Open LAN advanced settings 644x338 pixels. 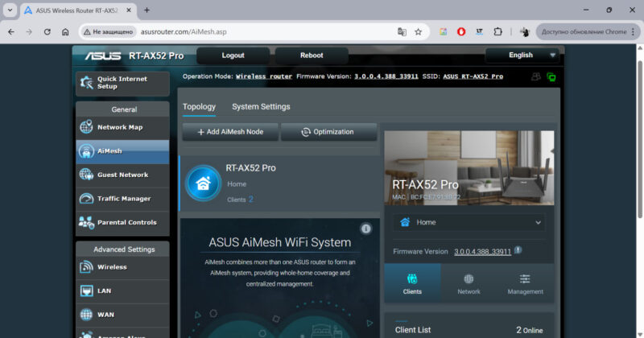pyautogui.click(x=122, y=291)
